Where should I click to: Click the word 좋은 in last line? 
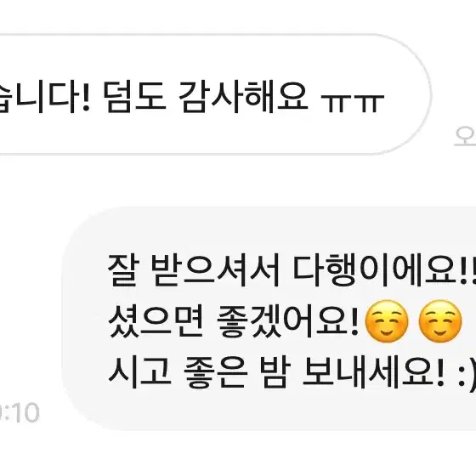(x=215, y=373)
